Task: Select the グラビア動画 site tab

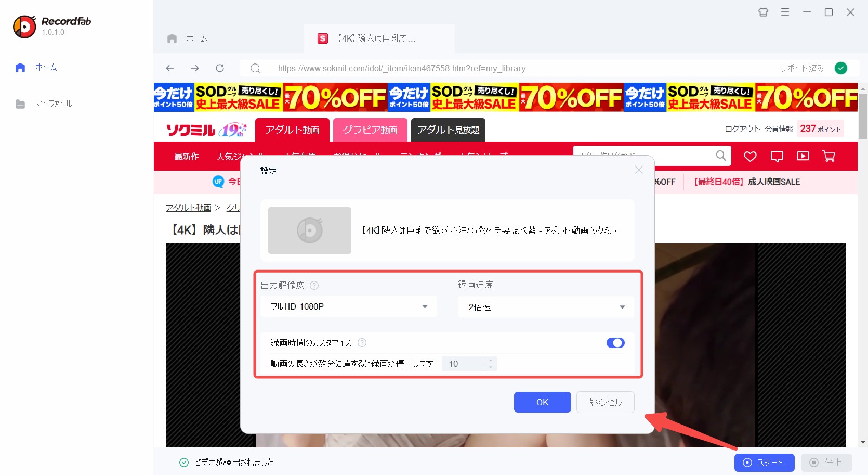Action: click(x=370, y=130)
